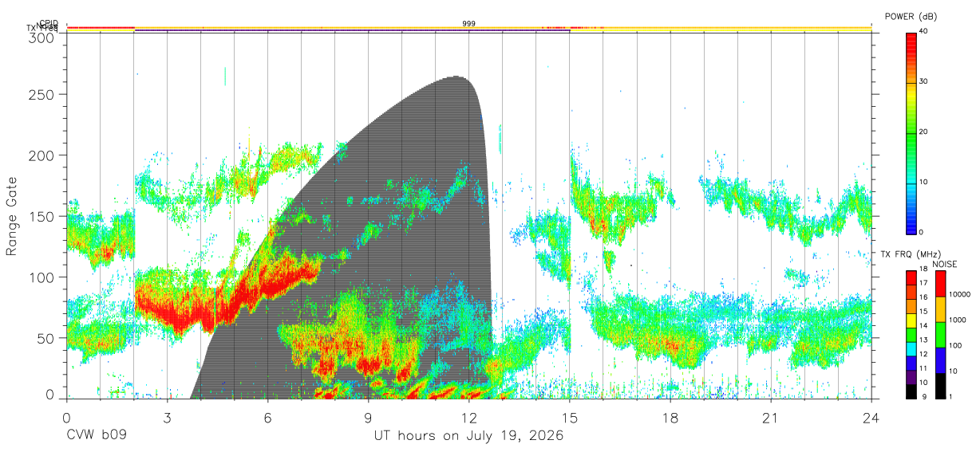Click the 24 tick on UT hours axis

pos(871,418)
